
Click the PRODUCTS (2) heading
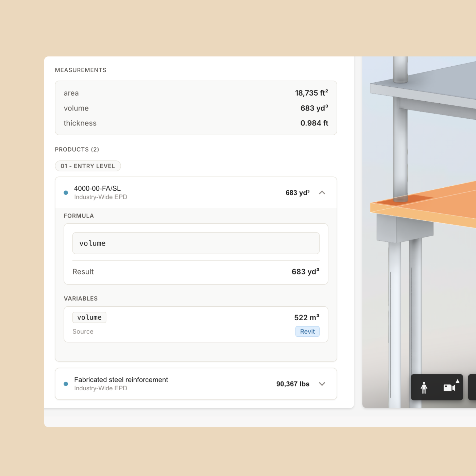point(77,149)
